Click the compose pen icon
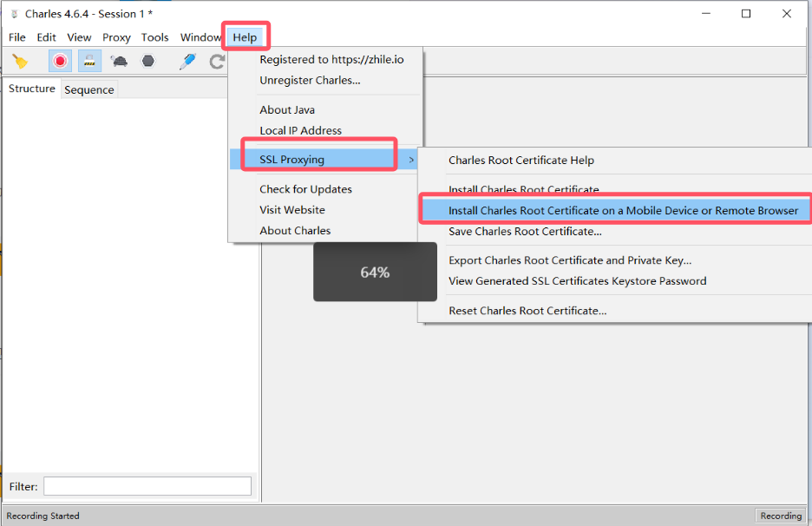Screen dimensions: 812x526 click(x=187, y=61)
